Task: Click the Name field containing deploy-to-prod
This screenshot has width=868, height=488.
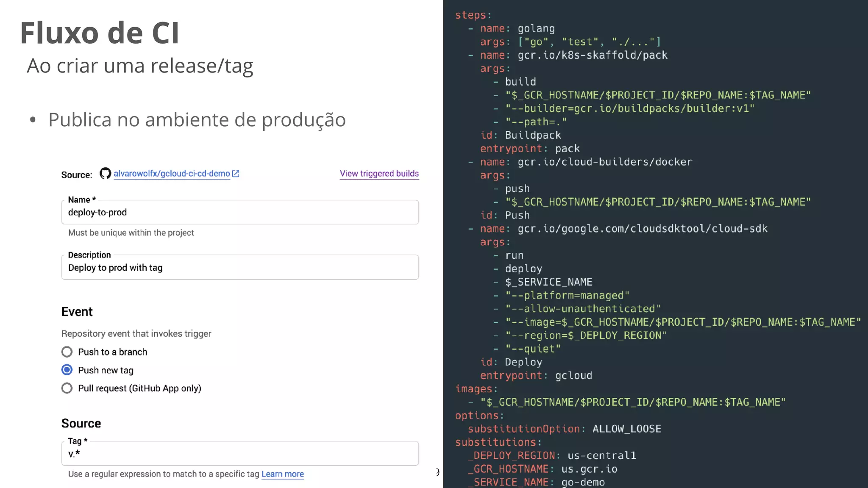Action: [240, 212]
